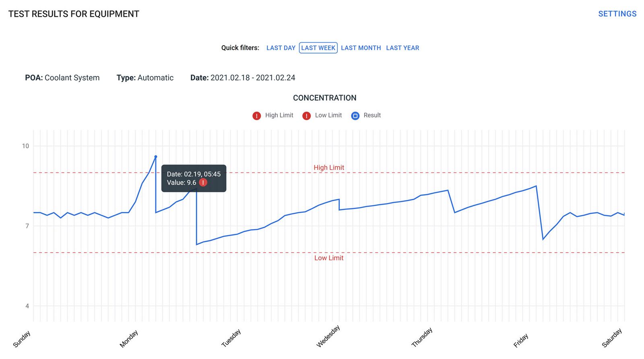Click the High Limit red legend icon

click(x=256, y=116)
